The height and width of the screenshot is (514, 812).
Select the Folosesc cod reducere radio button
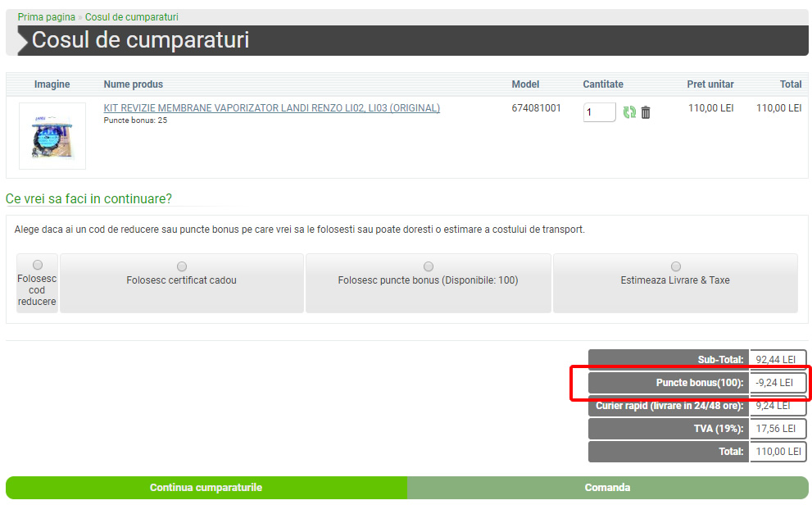click(38, 265)
